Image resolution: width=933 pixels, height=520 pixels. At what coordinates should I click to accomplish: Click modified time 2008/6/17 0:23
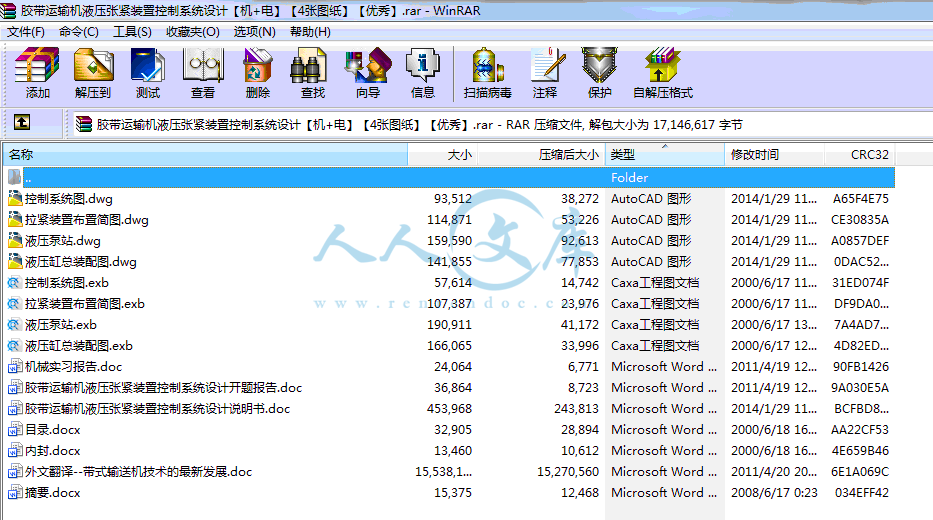774,493
